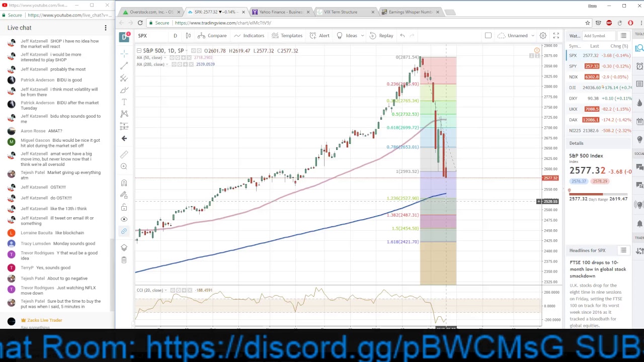Undo last chart action
The height and width of the screenshot is (362, 644).
(x=402, y=36)
